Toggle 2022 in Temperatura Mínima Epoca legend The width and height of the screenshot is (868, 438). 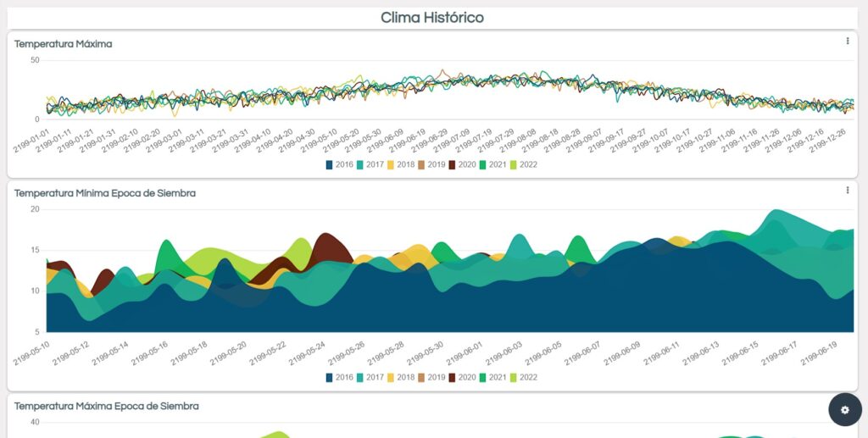pos(524,378)
